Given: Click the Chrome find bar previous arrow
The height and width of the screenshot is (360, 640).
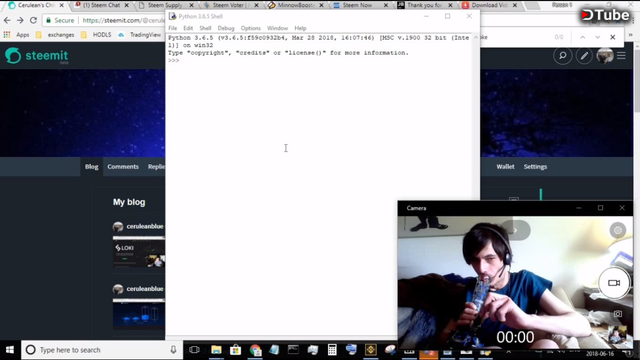Looking at the screenshot, I should [582, 37].
